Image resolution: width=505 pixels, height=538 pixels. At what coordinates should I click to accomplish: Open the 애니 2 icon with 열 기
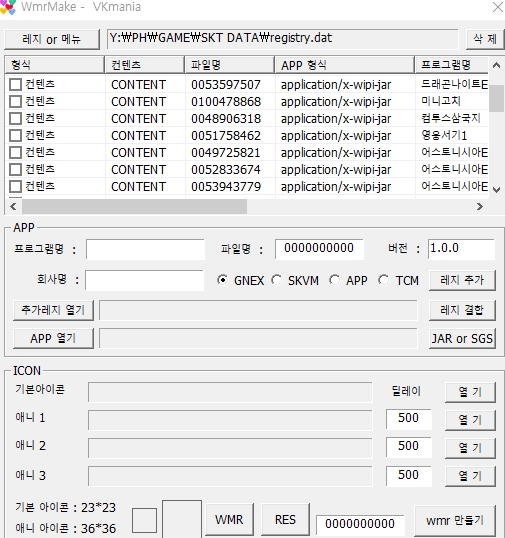click(470, 448)
